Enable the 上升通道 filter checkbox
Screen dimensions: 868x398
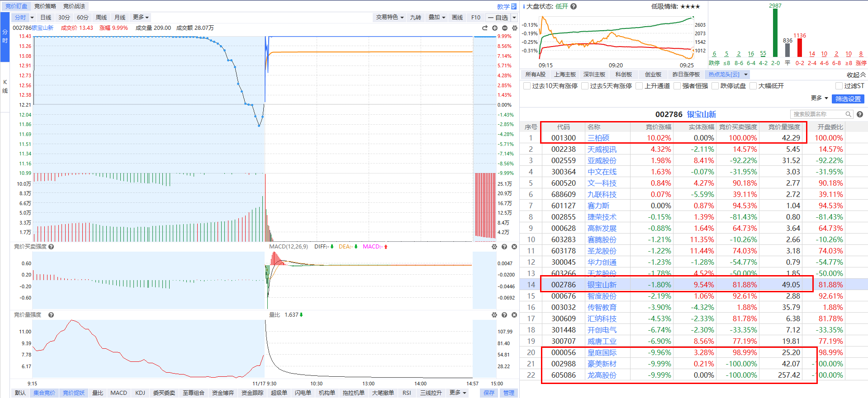[x=639, y=86]
